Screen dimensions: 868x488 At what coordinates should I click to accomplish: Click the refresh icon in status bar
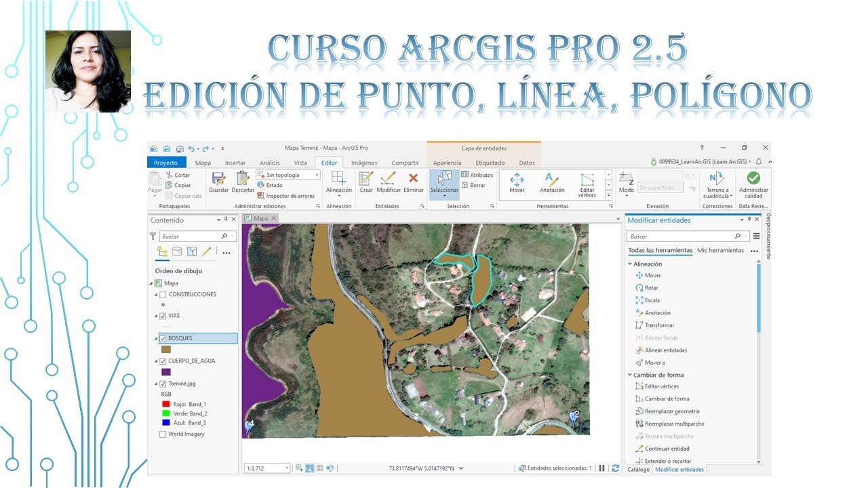pyautogui.click(x=615, y=468)
